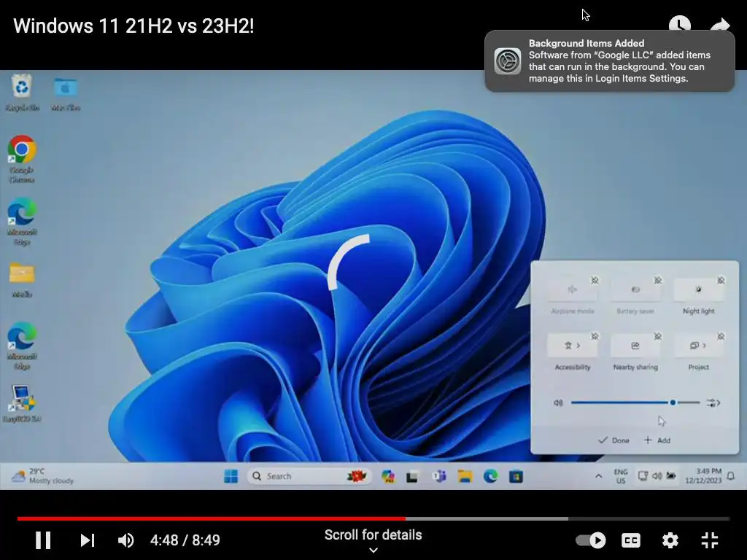Click the taskbar Search box
The height and width of the screenshot is (560, 747).
(309, 476)
